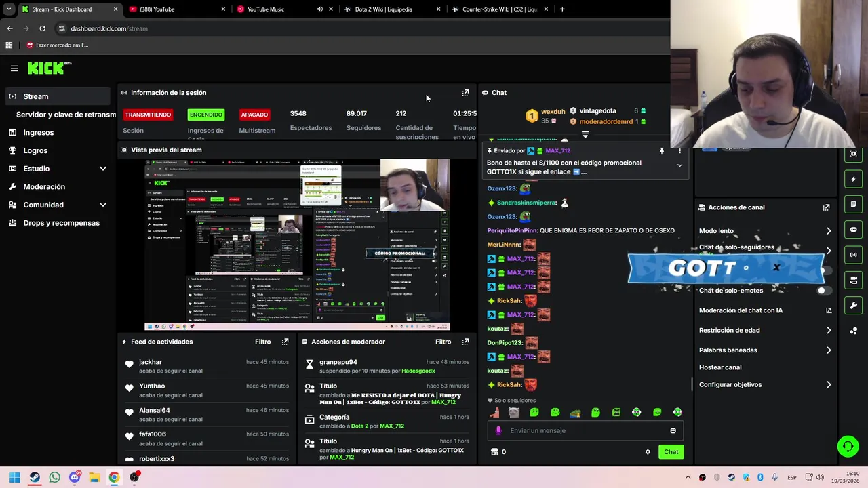Pop out the Información de la sesión panel
Screen dimensions: 868x488
pos(465,93)
